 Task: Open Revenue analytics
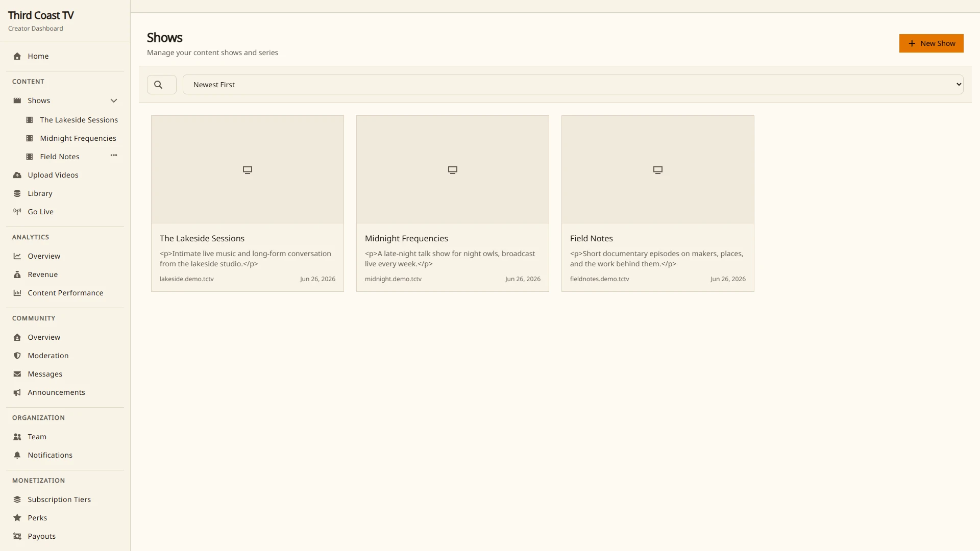65,274
